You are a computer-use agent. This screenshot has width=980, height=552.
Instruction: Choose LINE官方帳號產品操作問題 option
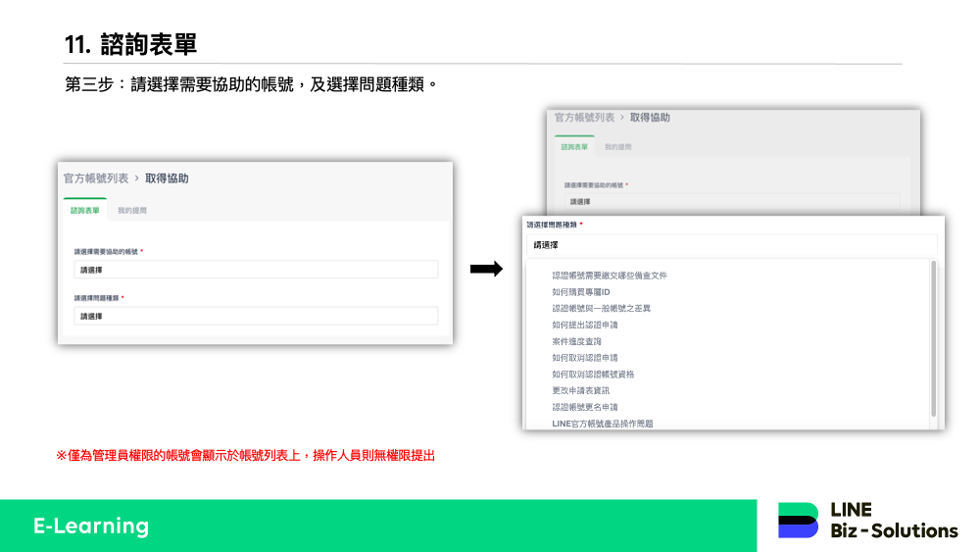click(603, 424)
